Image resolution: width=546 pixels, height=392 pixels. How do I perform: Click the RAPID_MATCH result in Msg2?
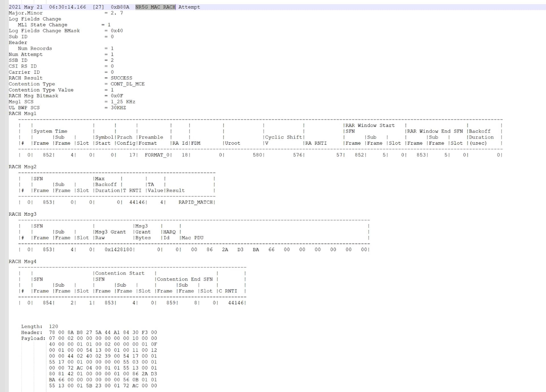[196, 202]
